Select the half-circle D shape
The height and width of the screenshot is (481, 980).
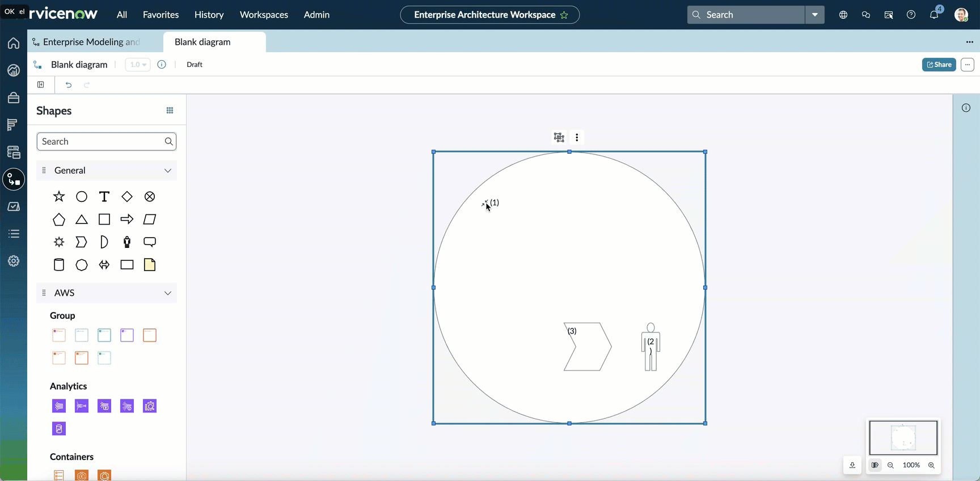[x=104, y=242]
